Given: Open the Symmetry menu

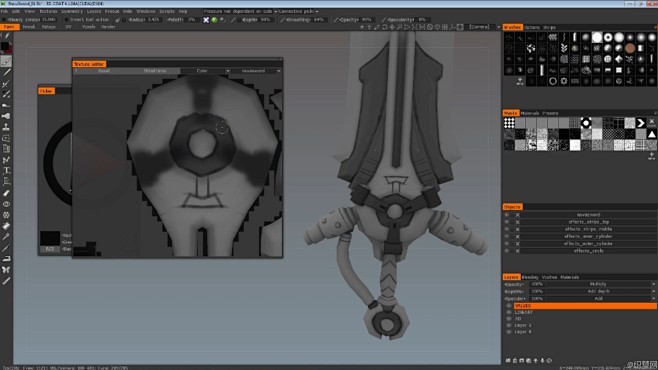Looking at the screenshot, I should tap(72, 11).
